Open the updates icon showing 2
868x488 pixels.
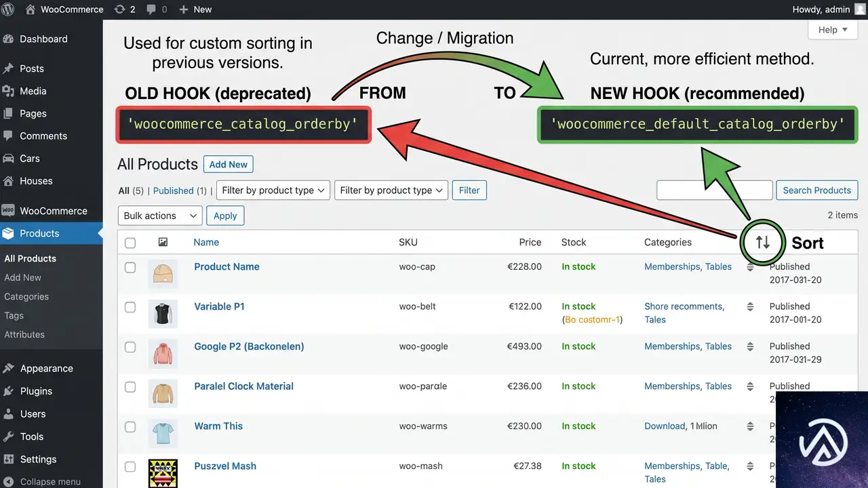(120, 9)
